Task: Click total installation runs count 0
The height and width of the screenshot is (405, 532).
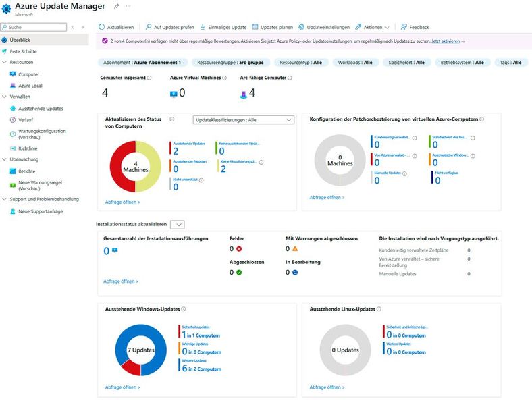Action: pyautogui.click(x=107, y=251)
